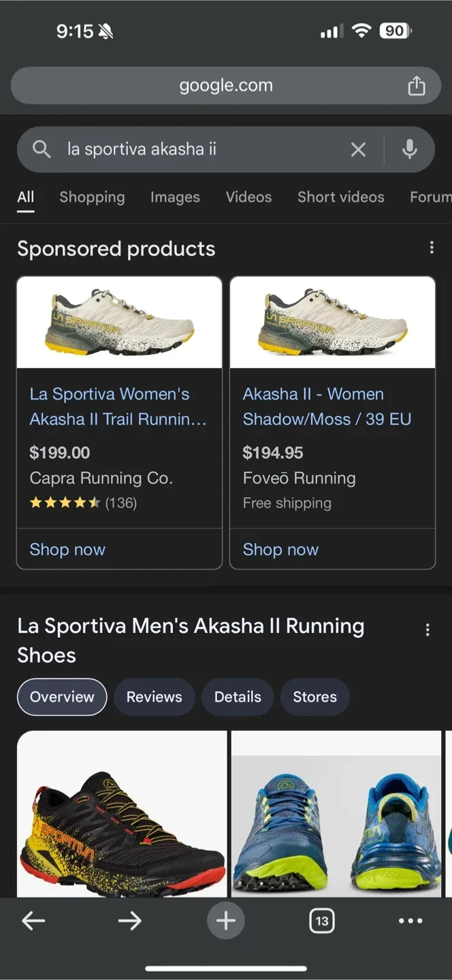Clear the search query with the X icon
The image size is (452, 980).
359,149
